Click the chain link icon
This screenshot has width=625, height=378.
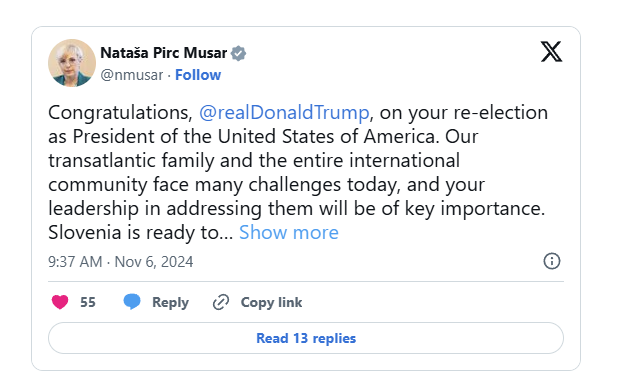(221, 302)
